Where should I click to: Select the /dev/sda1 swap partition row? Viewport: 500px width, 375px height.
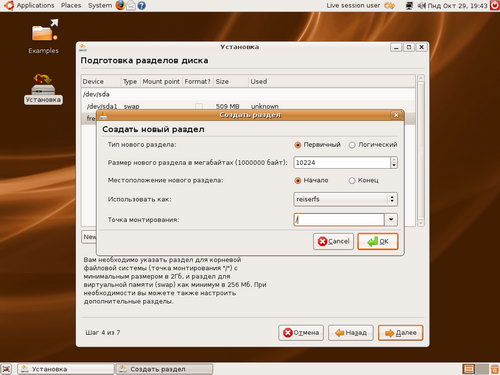[248, 106]
